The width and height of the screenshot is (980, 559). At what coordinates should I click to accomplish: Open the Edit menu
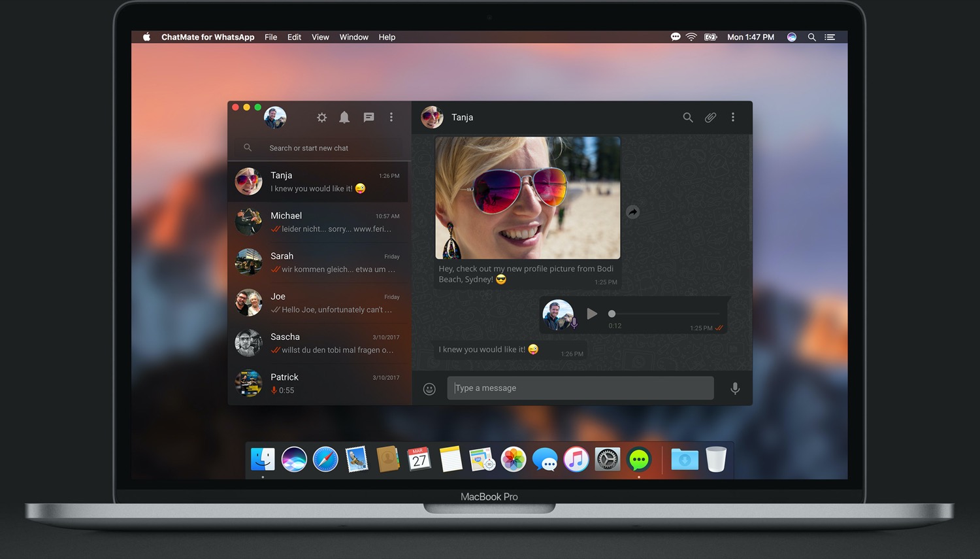coord(295,37)
